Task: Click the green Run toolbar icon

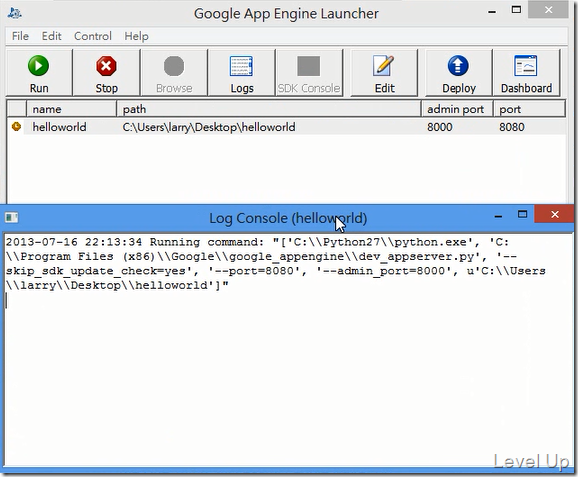Action: (x=38, y=66)
